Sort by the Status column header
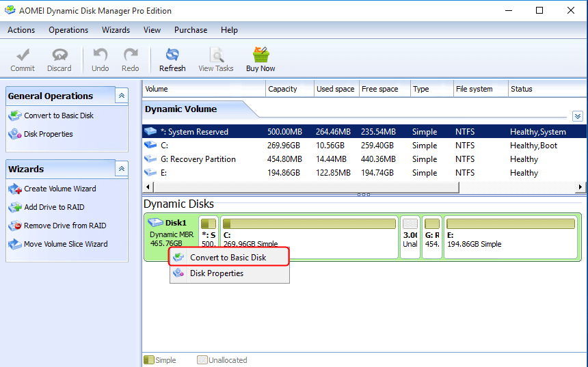 click(548, 89)
